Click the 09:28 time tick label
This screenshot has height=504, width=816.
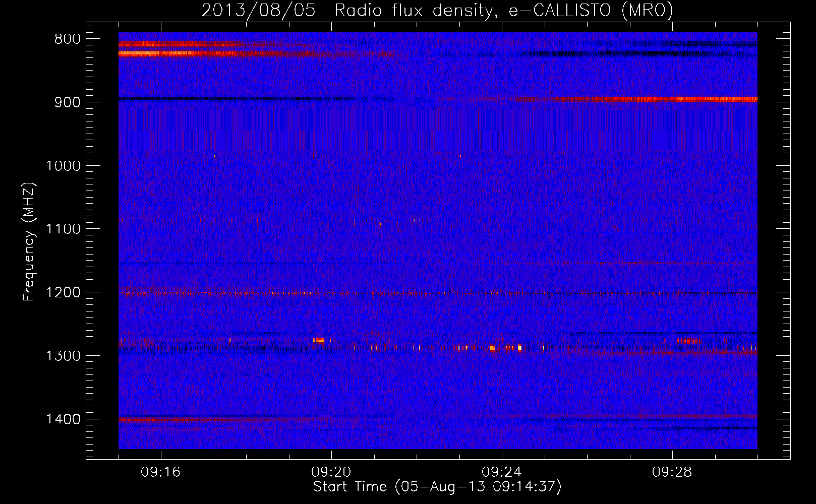click(672, 472)
